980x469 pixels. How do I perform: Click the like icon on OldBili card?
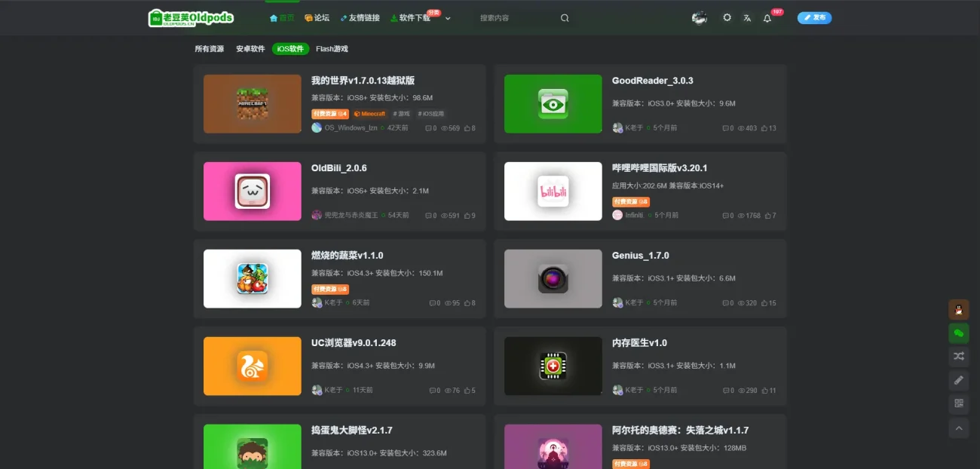pyautogui.click(x=467, y=216)
